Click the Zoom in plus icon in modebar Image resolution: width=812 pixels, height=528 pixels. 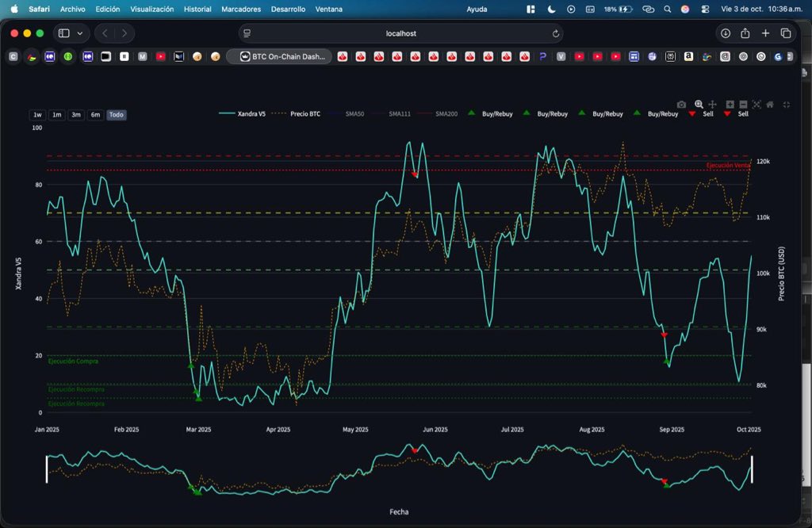pyautogui.click(x=730, y=105)
